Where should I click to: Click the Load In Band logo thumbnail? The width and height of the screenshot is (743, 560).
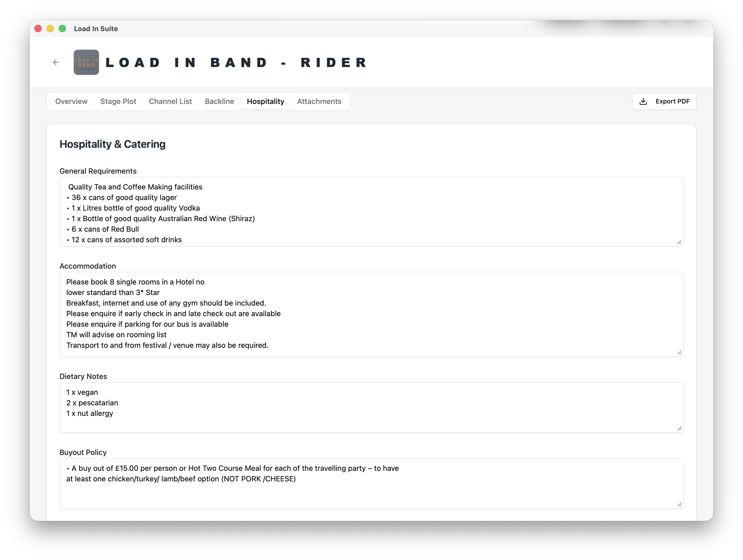pyautogui.click(x=86, y=63)
